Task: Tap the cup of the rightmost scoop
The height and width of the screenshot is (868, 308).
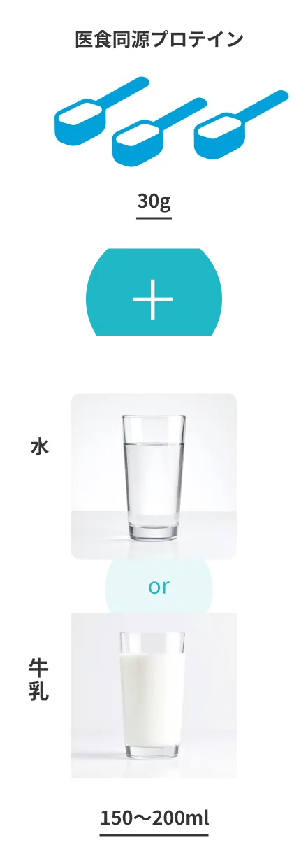Action: coord(220,136)
